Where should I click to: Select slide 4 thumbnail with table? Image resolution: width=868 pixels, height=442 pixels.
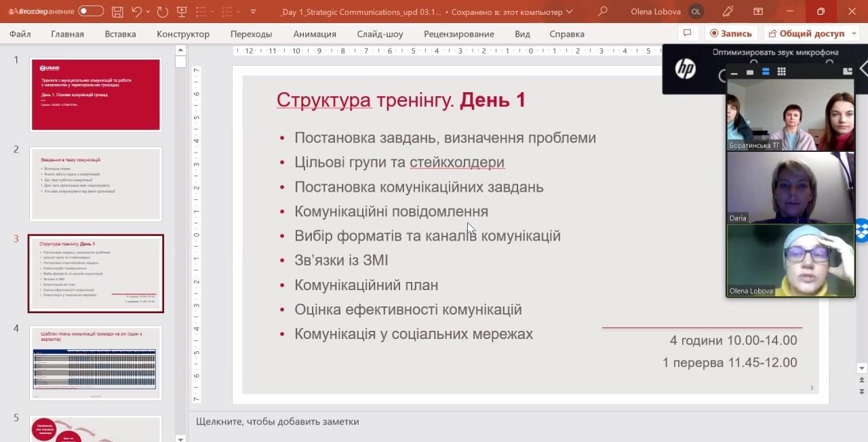tap(95, 363)
